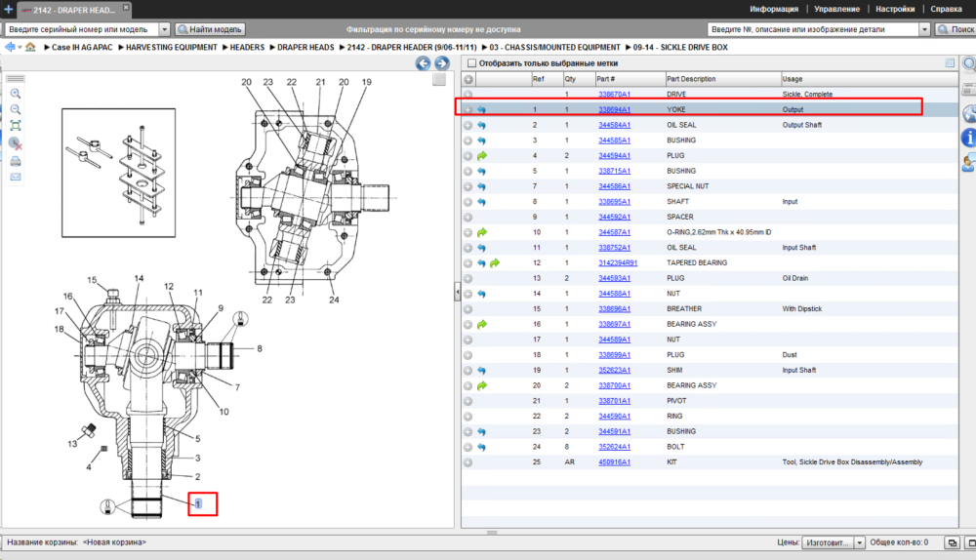Viewport: 976px width, 560px height.
Task: Go to HARVESTING EQUIPMENT breadcrumb
Action: tap(171, 47)
